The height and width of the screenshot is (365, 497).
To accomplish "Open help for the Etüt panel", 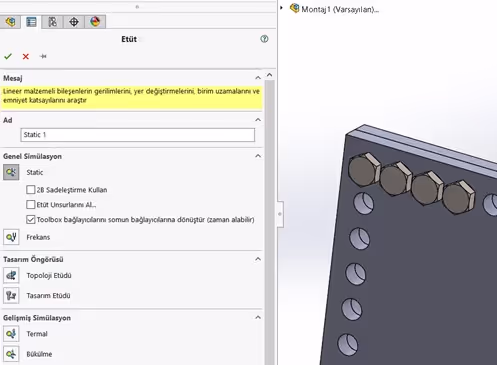I will click(x=264, y=39).
